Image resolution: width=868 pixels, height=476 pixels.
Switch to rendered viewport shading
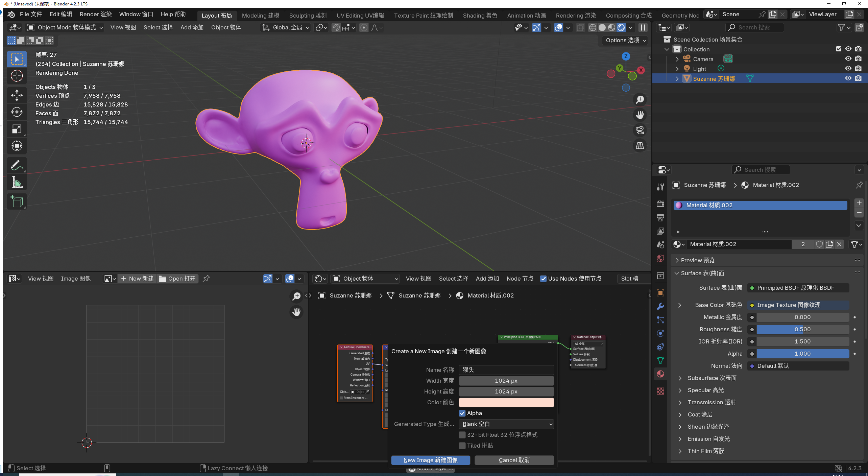click(x=621, y=28)
